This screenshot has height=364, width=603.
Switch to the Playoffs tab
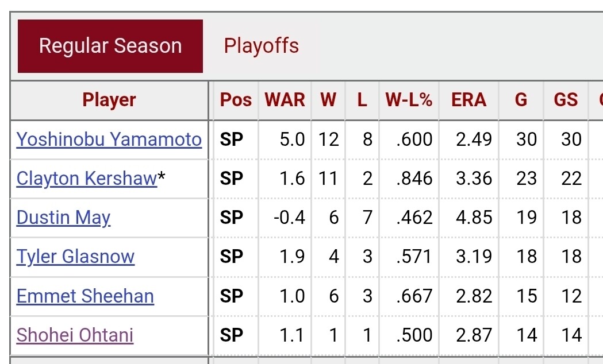point(261,46)
